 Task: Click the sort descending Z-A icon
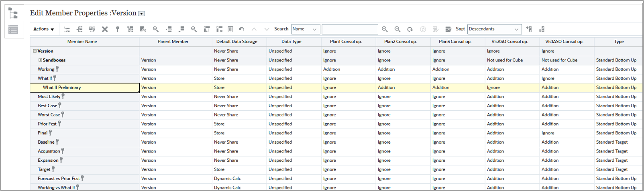pos(542,29)
